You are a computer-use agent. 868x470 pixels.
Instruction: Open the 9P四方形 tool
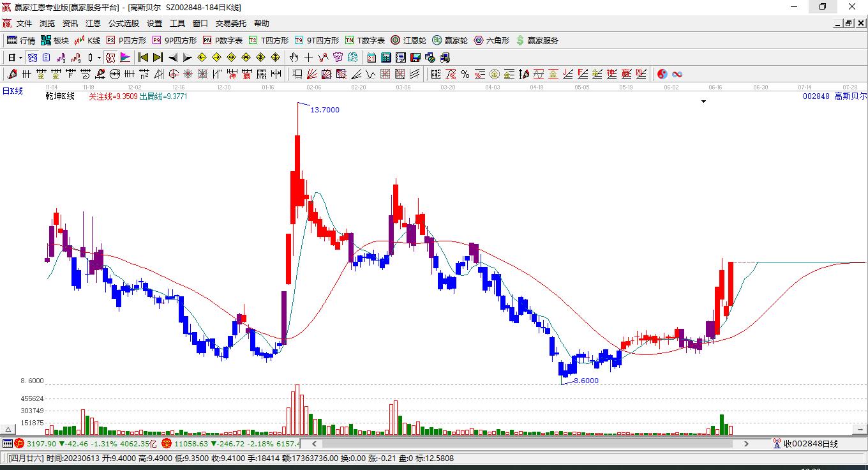point(174,40)
